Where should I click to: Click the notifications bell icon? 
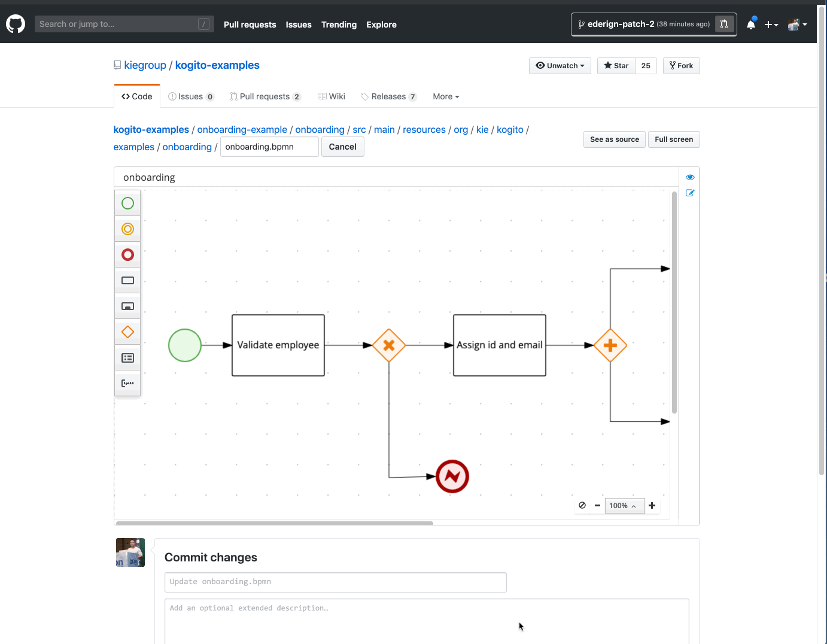tap(751, 25)
